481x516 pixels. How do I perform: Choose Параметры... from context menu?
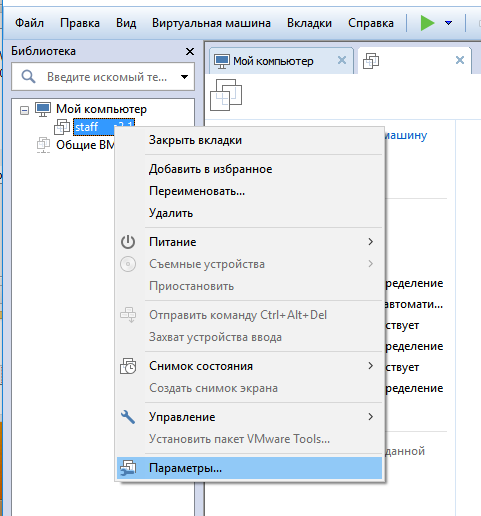point(249,468)
